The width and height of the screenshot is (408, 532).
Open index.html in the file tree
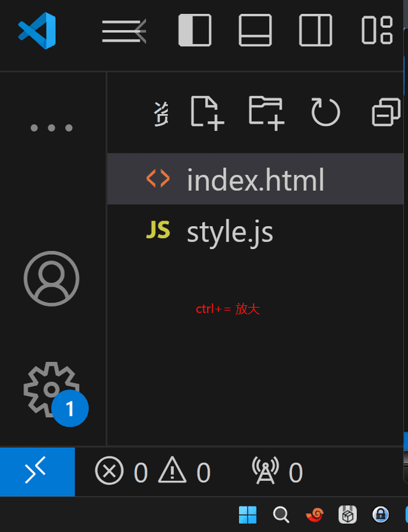tap(255, 180)
